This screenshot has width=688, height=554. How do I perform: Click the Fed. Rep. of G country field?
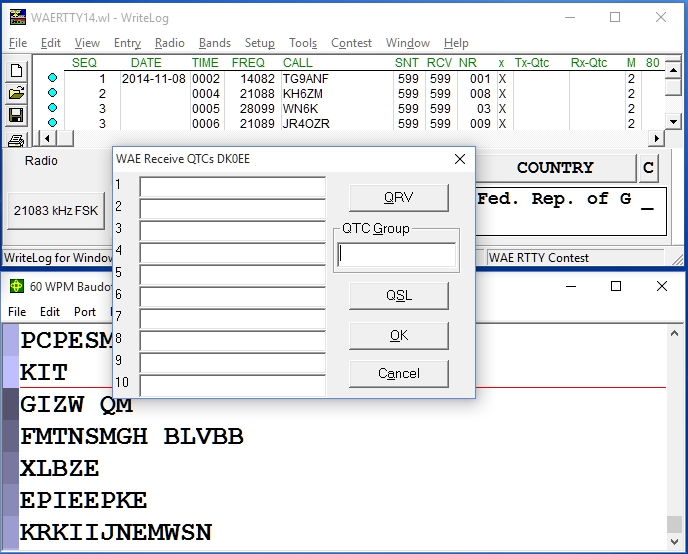coord(571,211)
